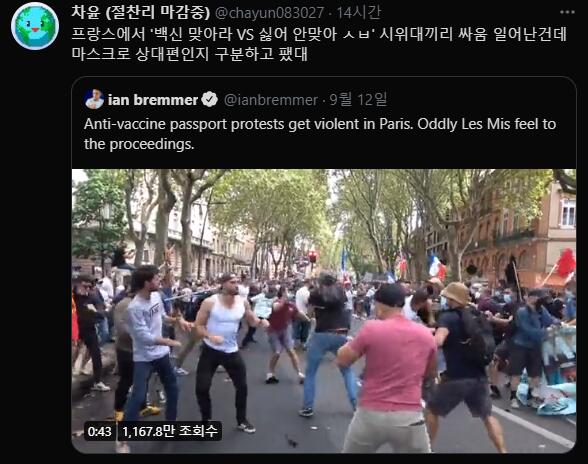The image size is (588, 464).
Task: Open the tweet's three-dot more options menu
Action: 567,12
